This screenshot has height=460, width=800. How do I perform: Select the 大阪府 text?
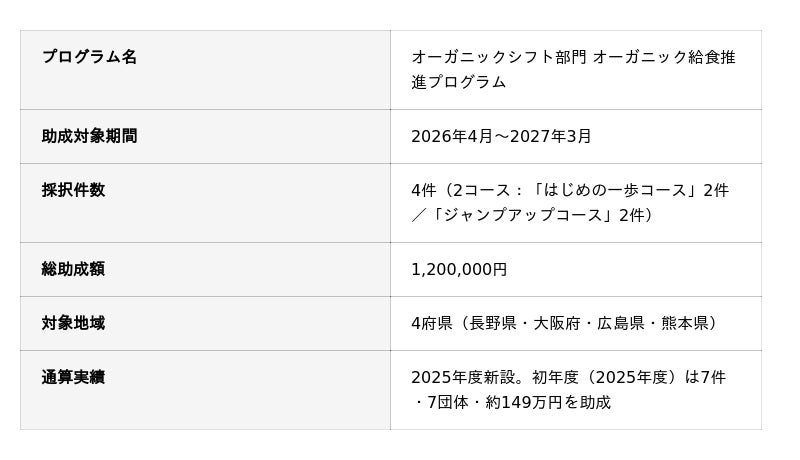coord(552,323)
